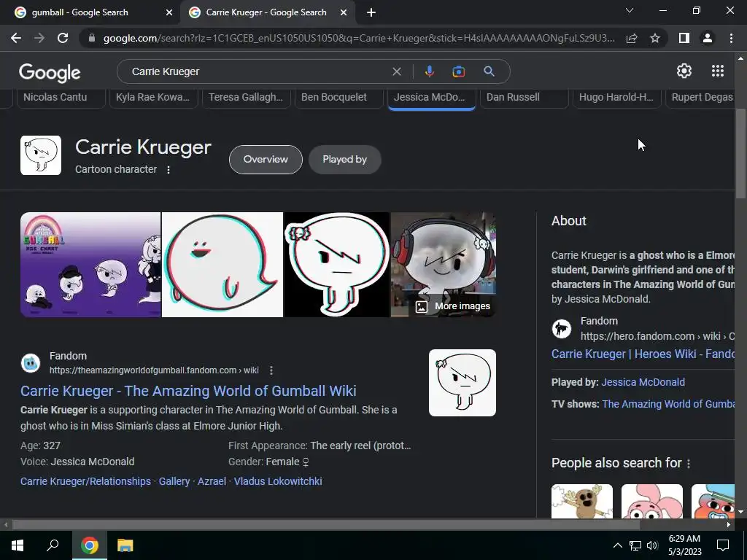Open Jessica McDonald link under Played by
Screen dimensions: 747x560
pyautogui.click(x=643, y=382)
